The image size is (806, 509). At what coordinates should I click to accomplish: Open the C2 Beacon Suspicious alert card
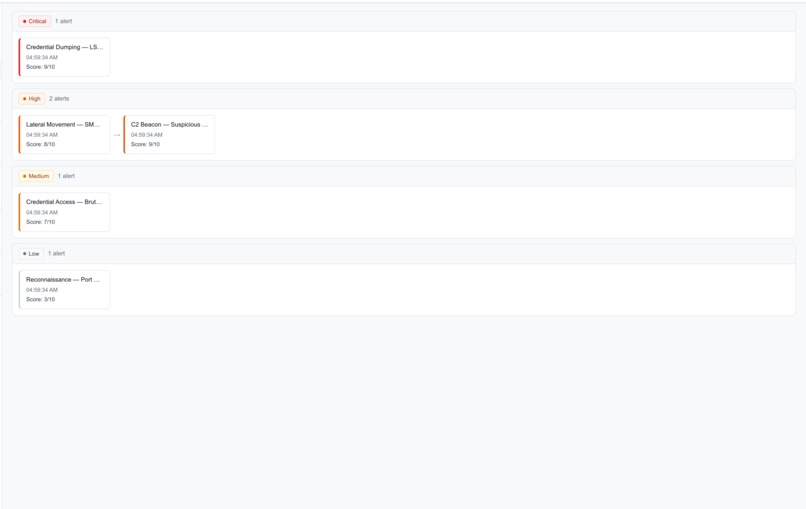(x=169, y=135)
